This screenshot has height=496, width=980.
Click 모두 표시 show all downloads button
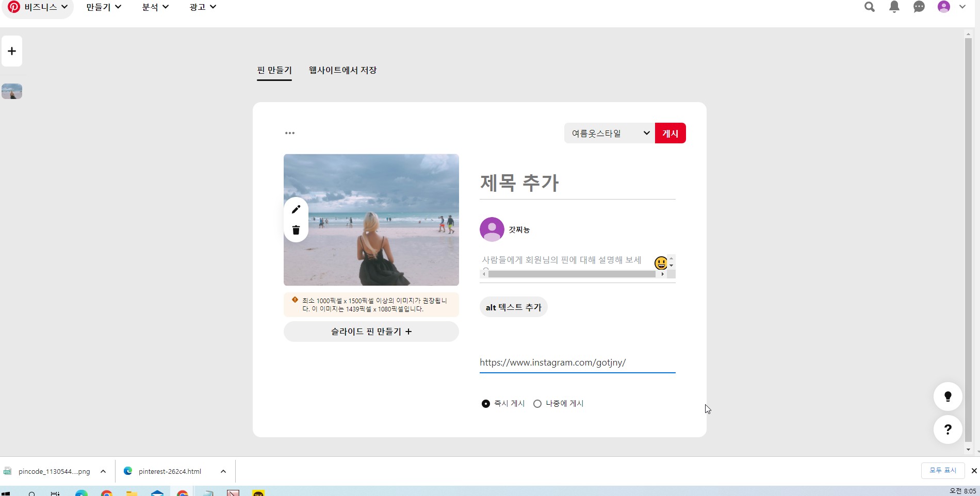pyautogui.click(x=943, y=470)
